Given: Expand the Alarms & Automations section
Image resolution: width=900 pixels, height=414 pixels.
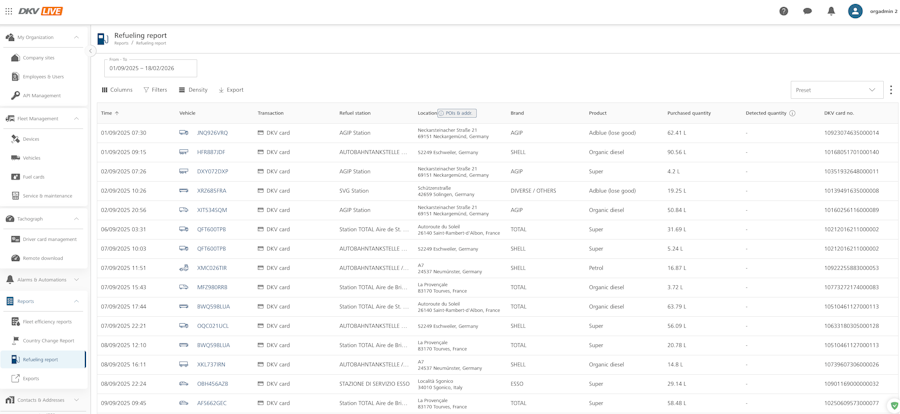Looking at the screenshot, I should point(76,280).
